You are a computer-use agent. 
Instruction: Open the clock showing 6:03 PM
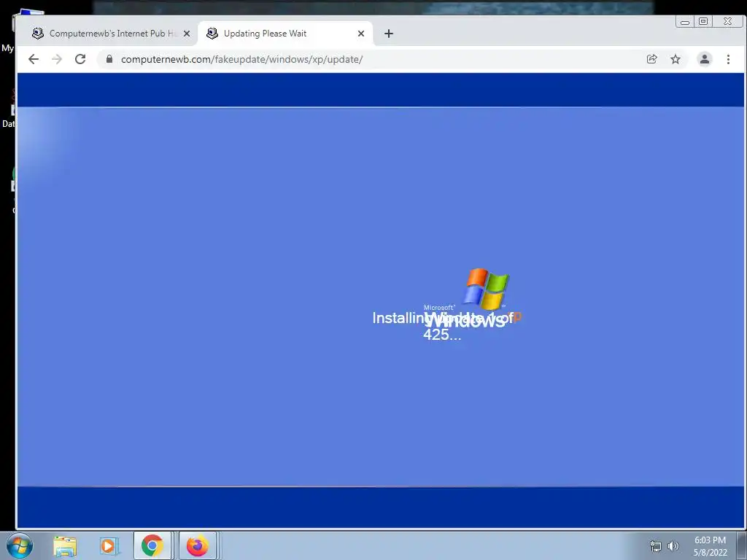pos(710,546)
